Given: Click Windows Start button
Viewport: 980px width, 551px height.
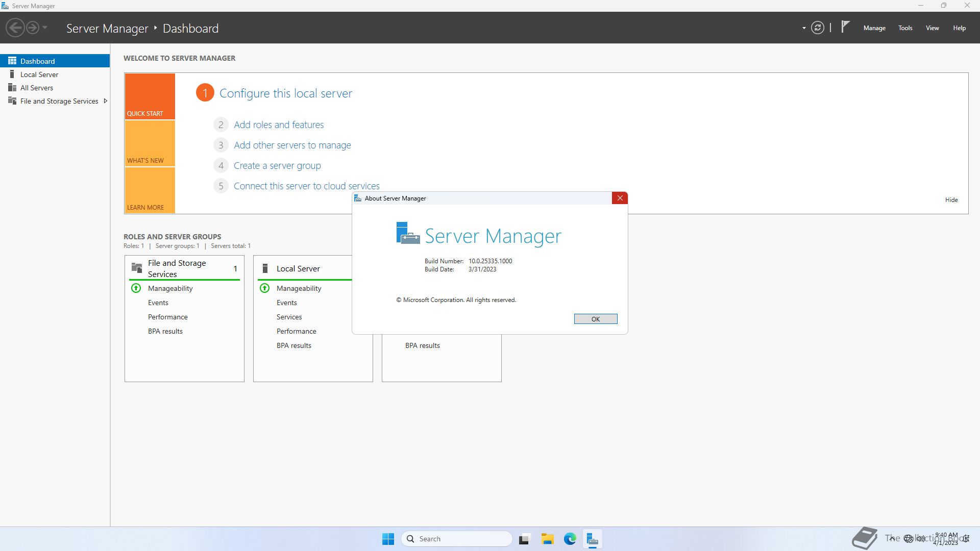Looking at the screenshot, I should [388, 539].
